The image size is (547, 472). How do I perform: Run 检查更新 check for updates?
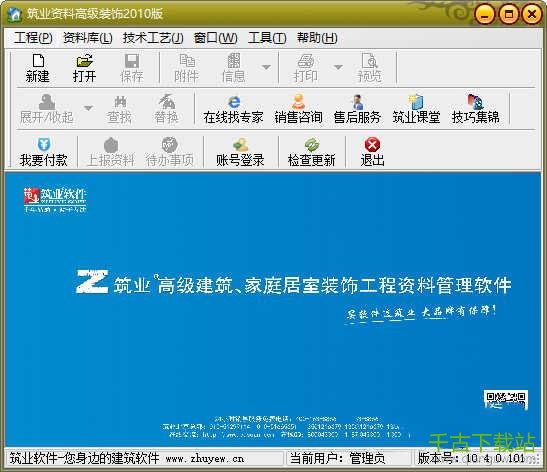coord(311,152)
